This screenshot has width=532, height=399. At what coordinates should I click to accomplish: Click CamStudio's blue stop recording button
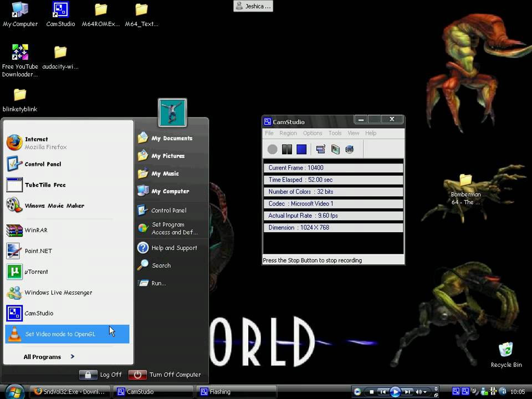[301, 149]
